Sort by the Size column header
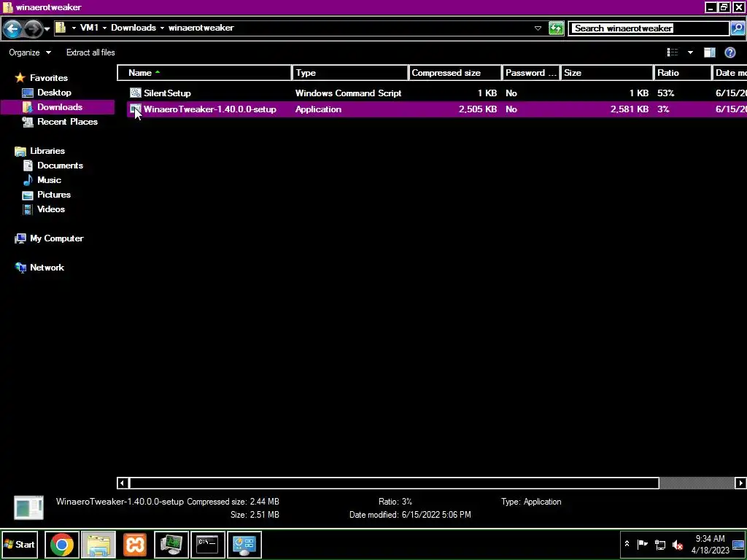 click(608, 73)
